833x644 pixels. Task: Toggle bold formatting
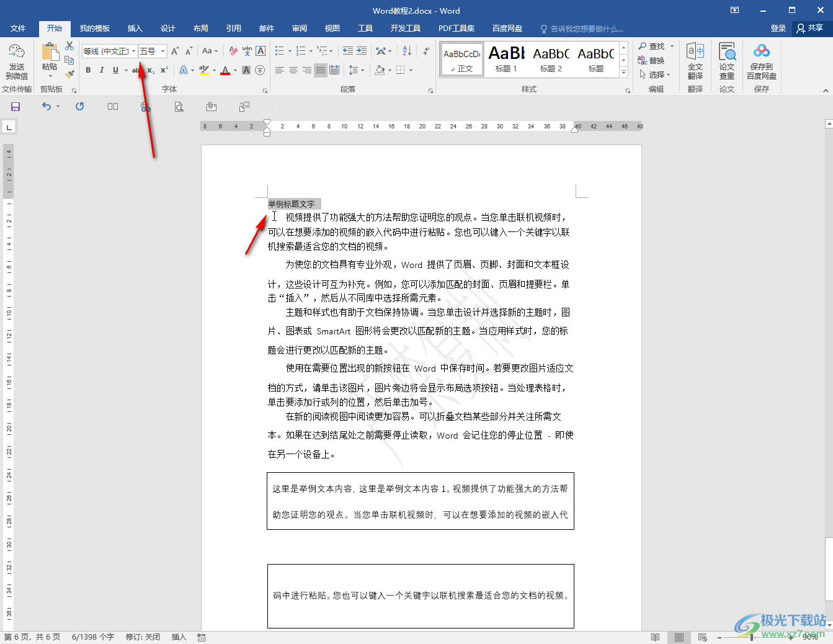pos(88,70)
